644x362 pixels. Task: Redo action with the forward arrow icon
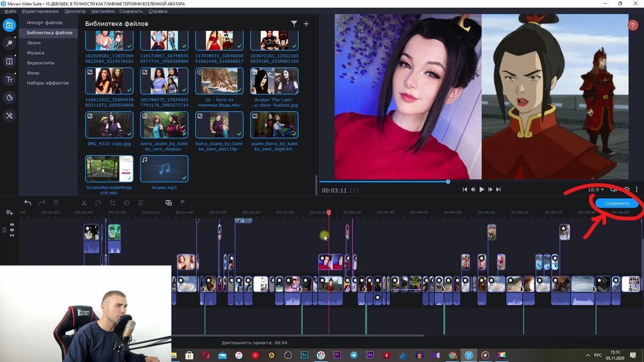(42, 203)
